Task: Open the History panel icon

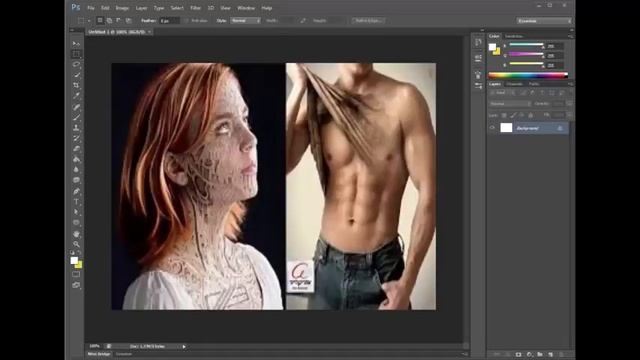Action: click(x=478, y=42)
